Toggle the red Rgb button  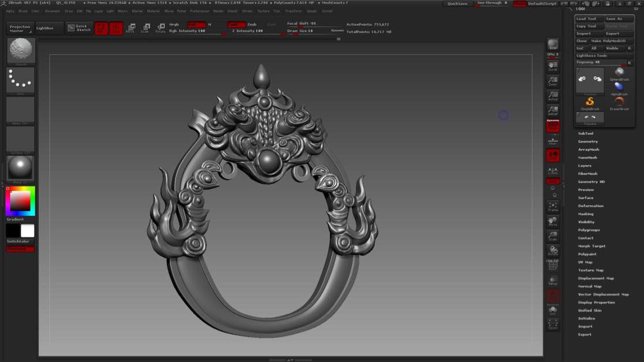(x=196, y=25)
